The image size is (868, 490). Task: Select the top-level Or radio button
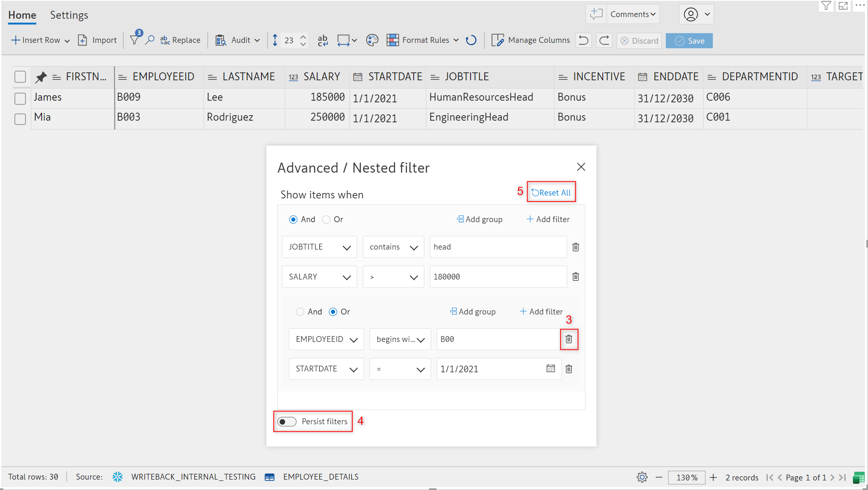tap(326, 219)
